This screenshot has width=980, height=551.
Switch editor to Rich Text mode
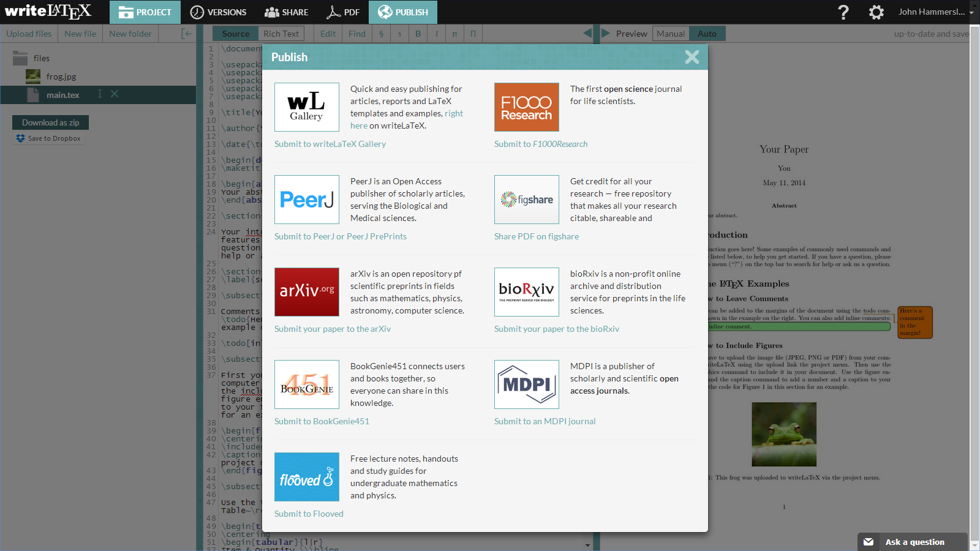click(x=281, y=34)
